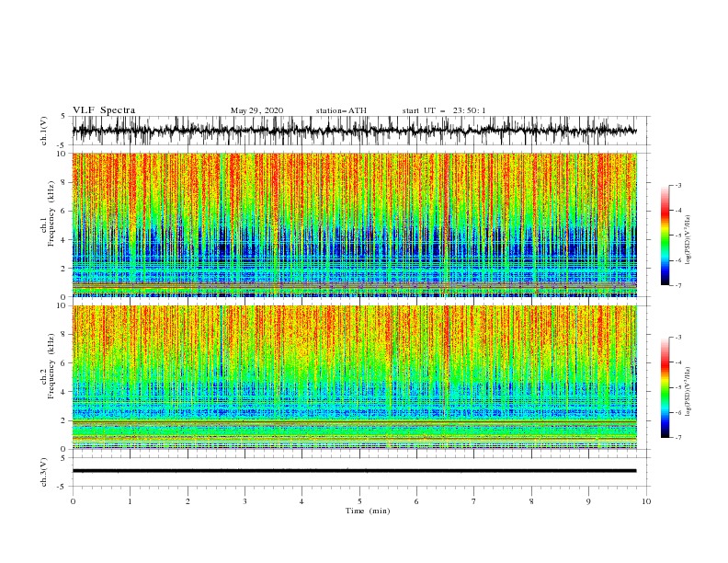Screen dimensions: 728x563
Task: Click the '-3' label on ch.1 colorbar
Action: pos(678,185)
